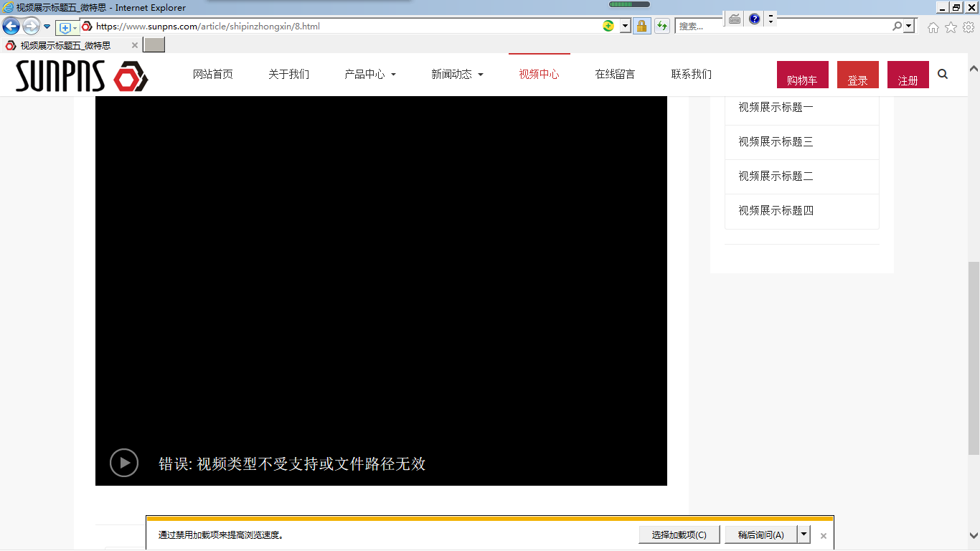Click the site search magnifier icon
Image resolution: width=980 pixels, height=551 pixels.
[x=943, y=74]
